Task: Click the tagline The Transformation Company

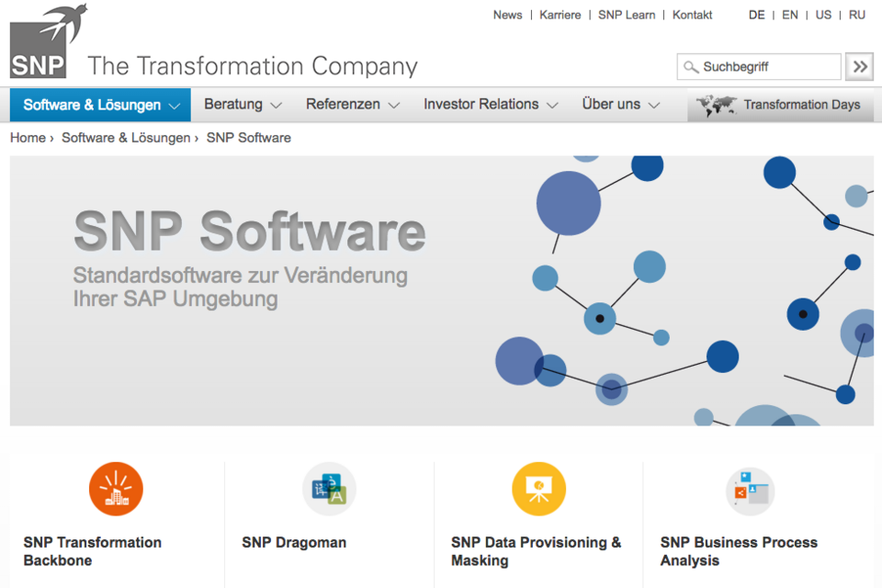Action: (x=253, y=66)
